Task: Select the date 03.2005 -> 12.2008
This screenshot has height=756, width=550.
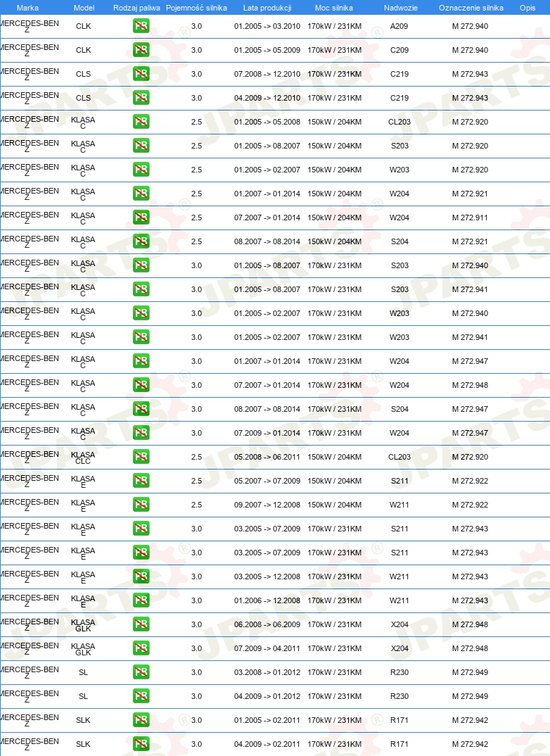Action: (267, 577)
